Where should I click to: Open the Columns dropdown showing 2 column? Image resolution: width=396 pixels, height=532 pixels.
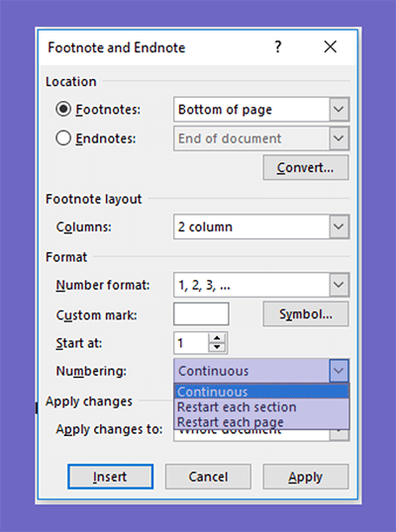coord(261,226)
